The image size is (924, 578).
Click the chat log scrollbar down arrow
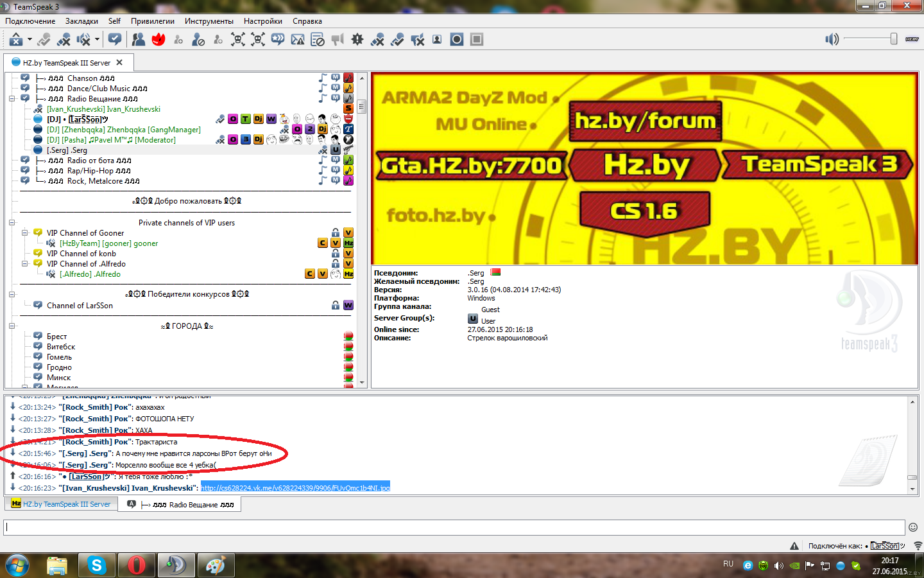point(912,489)
